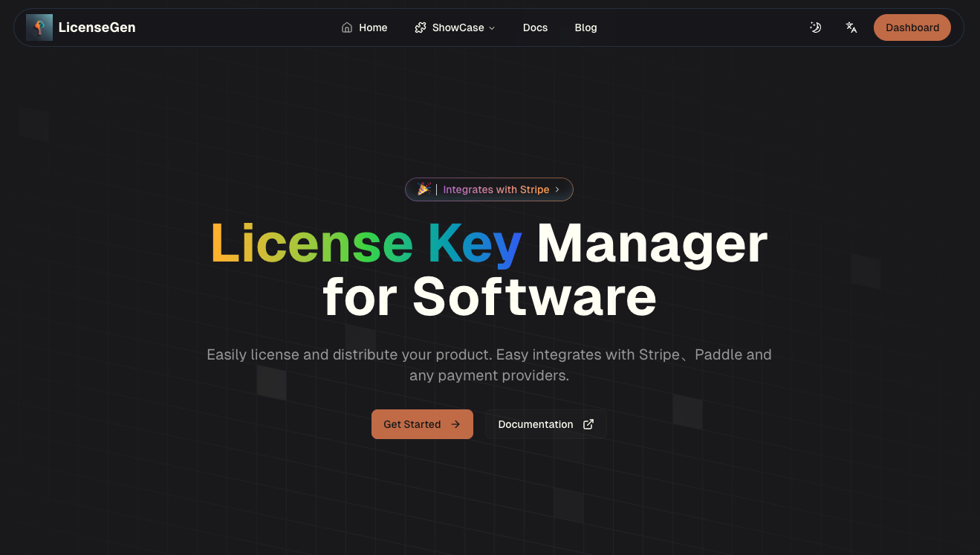Viewport: 980px width, 555px height.
Task: Click the arrow in Get Started
Action: (x=455, y=424)
